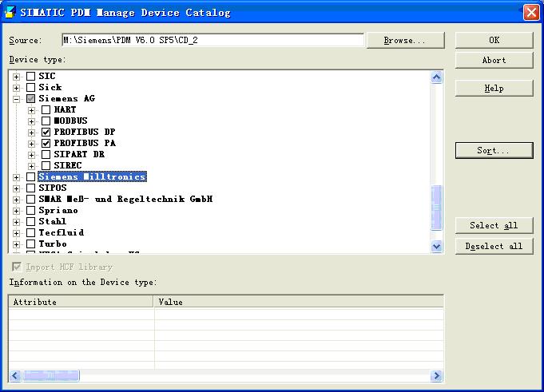
Task: Tick the Siemens Milltronics checkbox
Action: (31, 176)
